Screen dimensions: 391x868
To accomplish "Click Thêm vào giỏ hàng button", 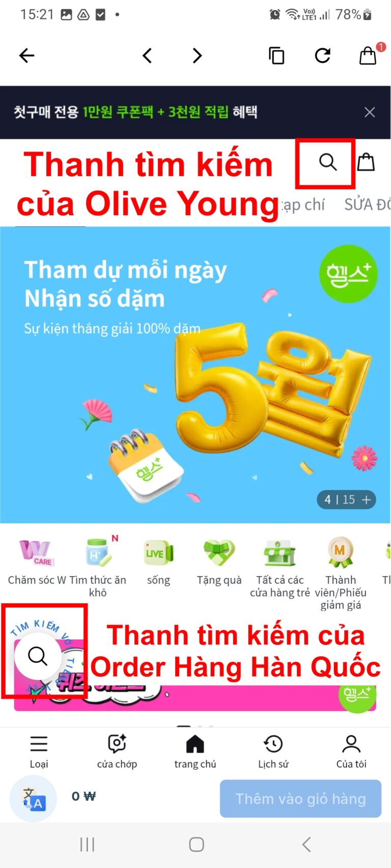I will coord(300,798).
